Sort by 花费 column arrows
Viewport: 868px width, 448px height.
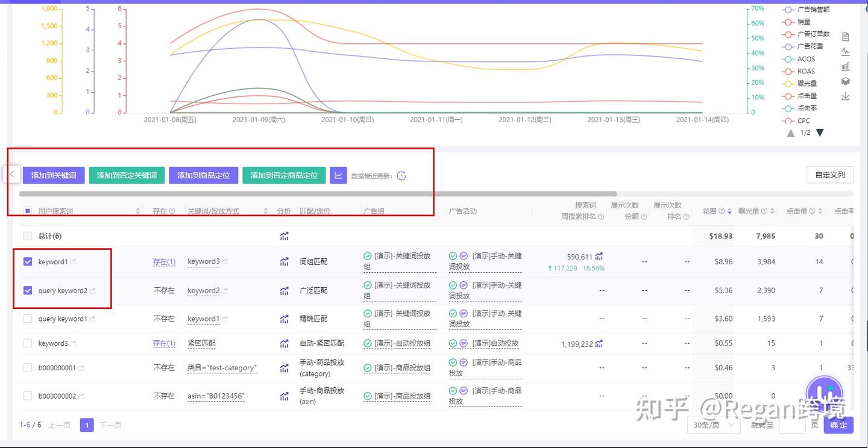[729, 211]
